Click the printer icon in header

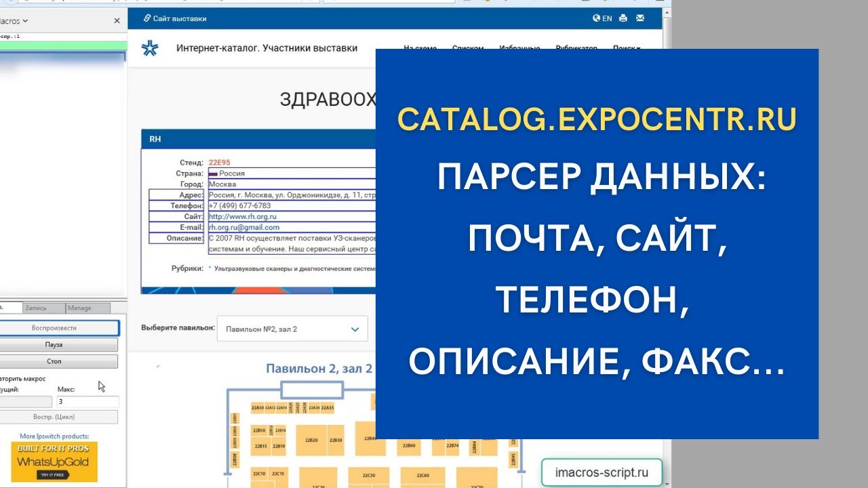pos(623,18)
